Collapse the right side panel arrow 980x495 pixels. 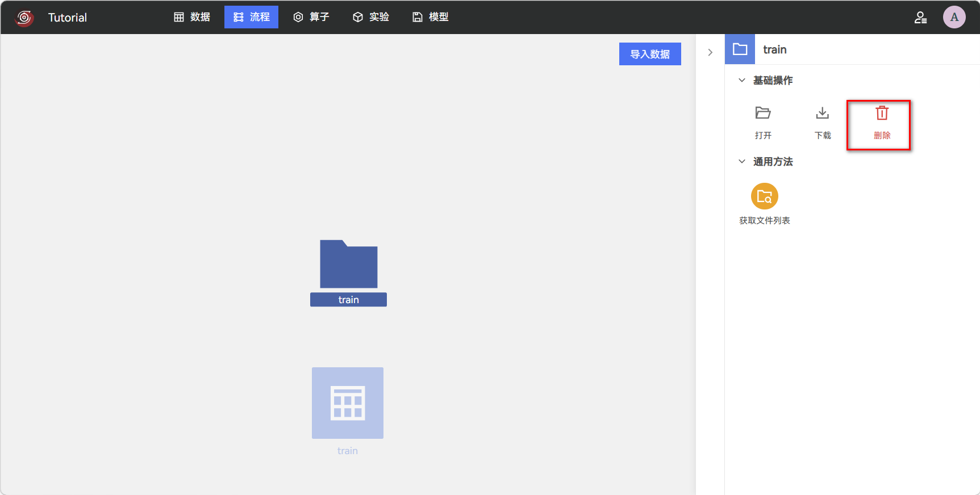[710, 52]
